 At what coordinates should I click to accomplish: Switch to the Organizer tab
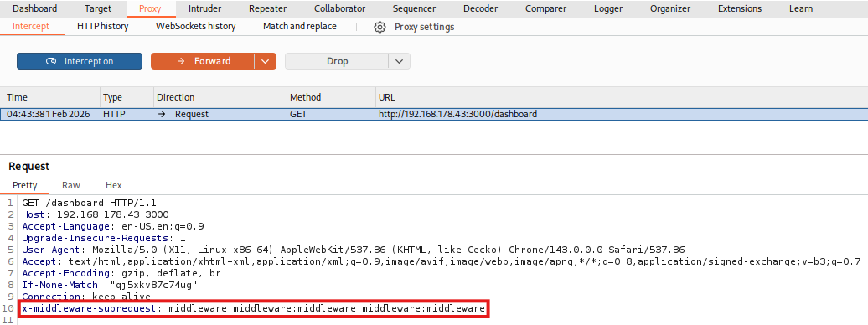669,8
